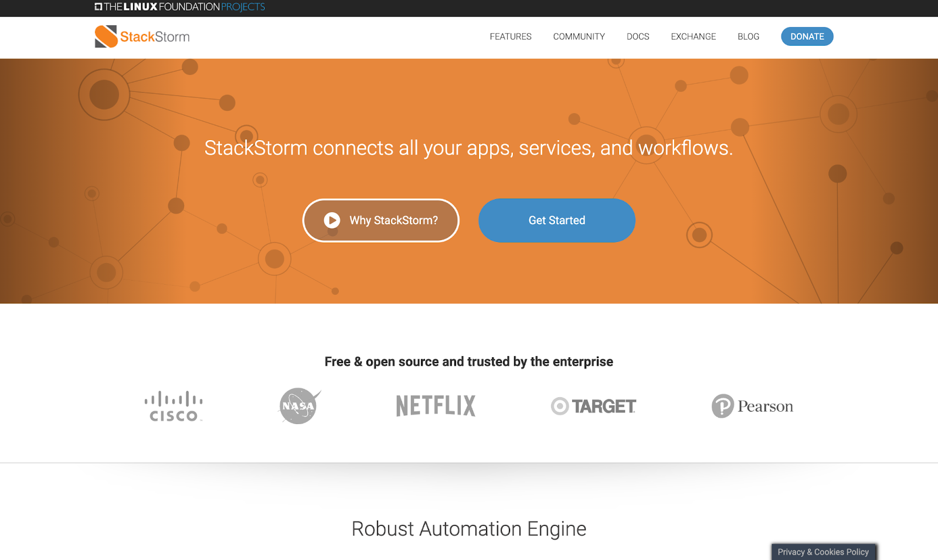Click the DONATE button
The height and width of the screenshot is (560, 938).
tap(807, 36)
